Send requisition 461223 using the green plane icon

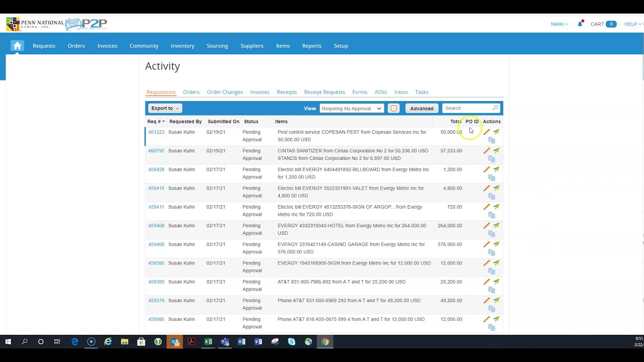tap(497, 132)
